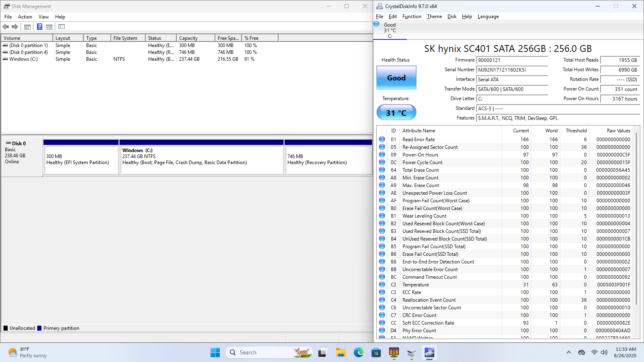Viewport: 644px width, 362px height.
Task: Click the Back arrow in Disk Management toolbar
Action: click(x=6, y=27)
